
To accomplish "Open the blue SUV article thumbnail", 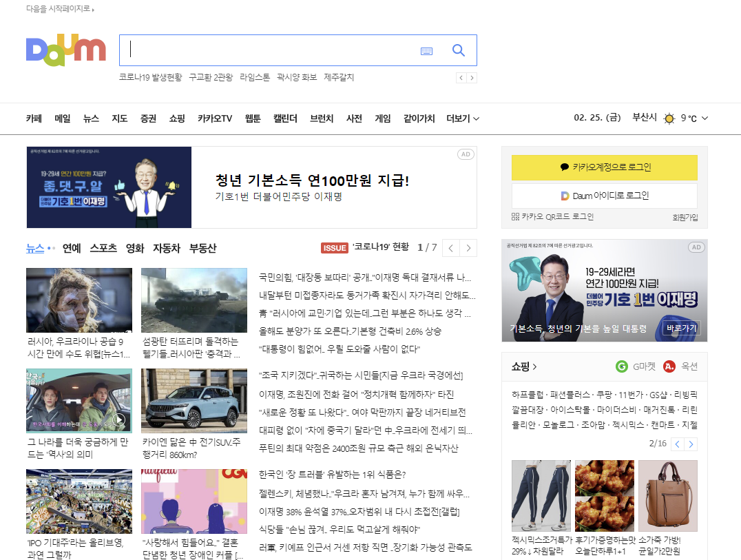I will tap(194, 401).
